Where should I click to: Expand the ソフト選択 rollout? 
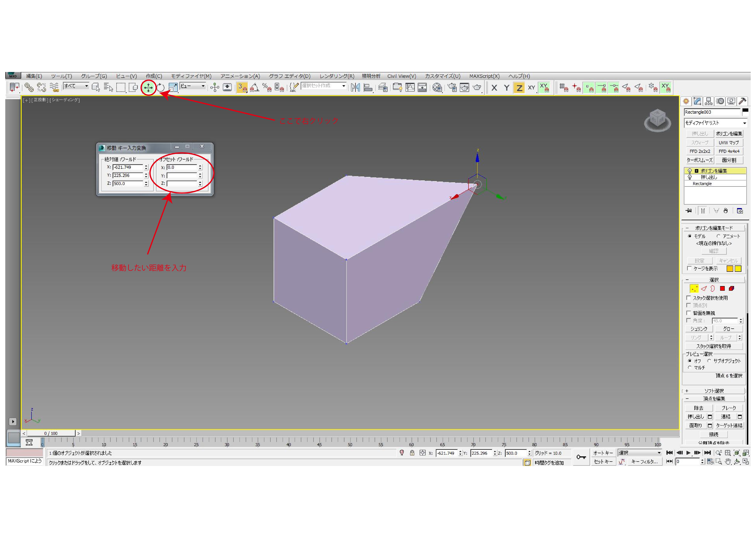point(714,391)
